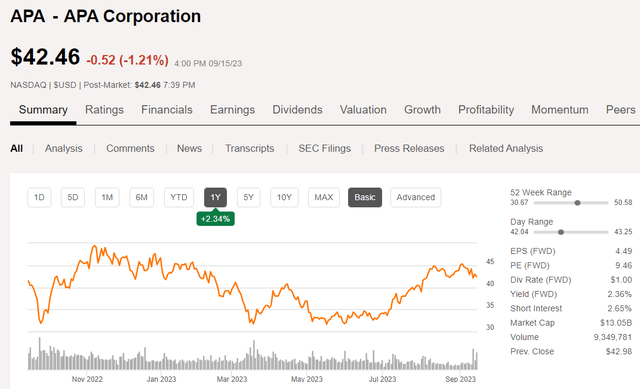Click the EPS (FWD) value 4.49
The width and height of the screenshot is (640, 389).
click(623, 251)
